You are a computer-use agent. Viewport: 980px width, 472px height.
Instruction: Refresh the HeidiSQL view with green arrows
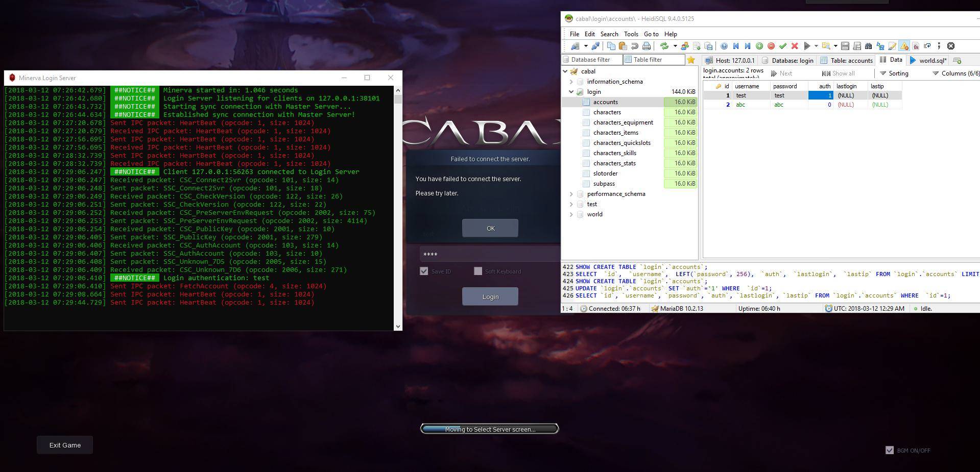(x=664, y=46)
